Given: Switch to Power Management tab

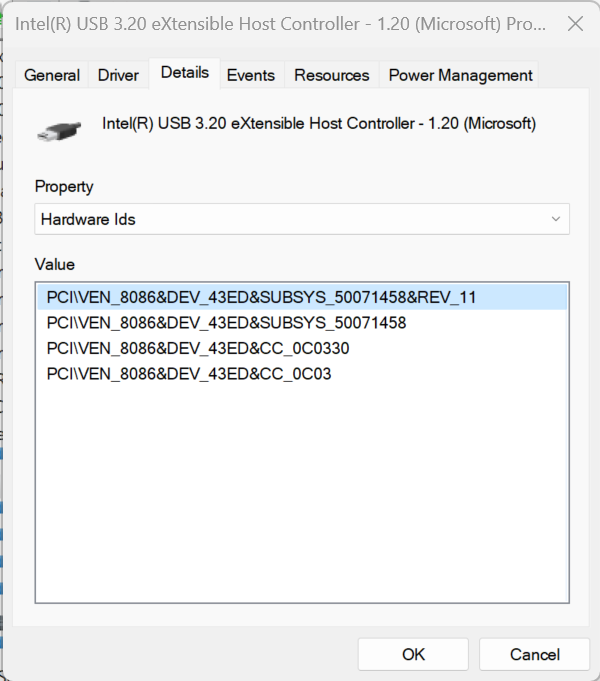Looking at the screenshot, I should click(460, 75).
